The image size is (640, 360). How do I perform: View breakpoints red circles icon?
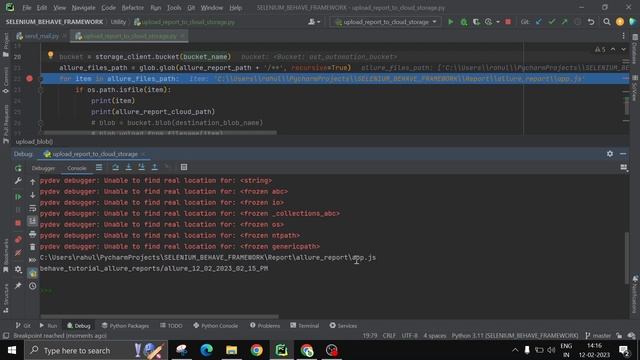18,239
